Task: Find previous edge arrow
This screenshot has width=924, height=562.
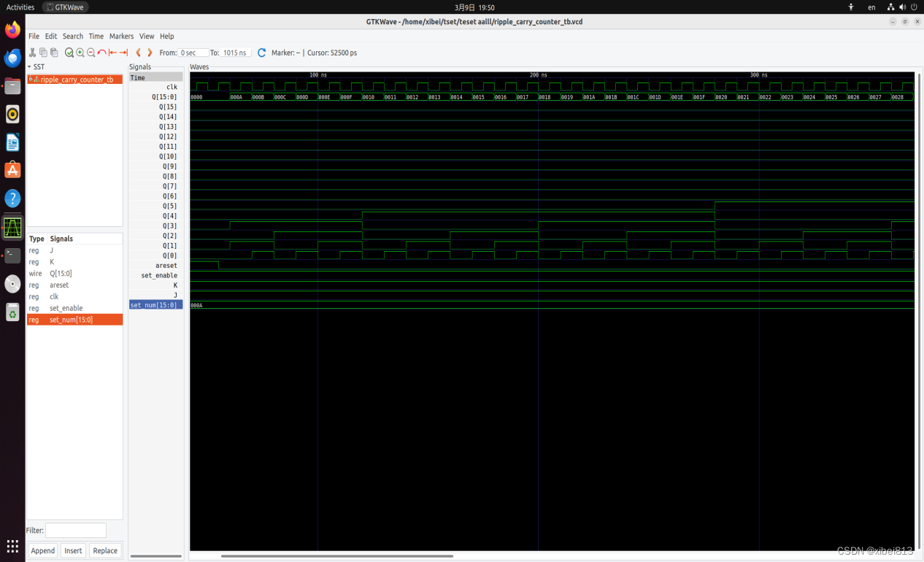Action: point(139,53)
